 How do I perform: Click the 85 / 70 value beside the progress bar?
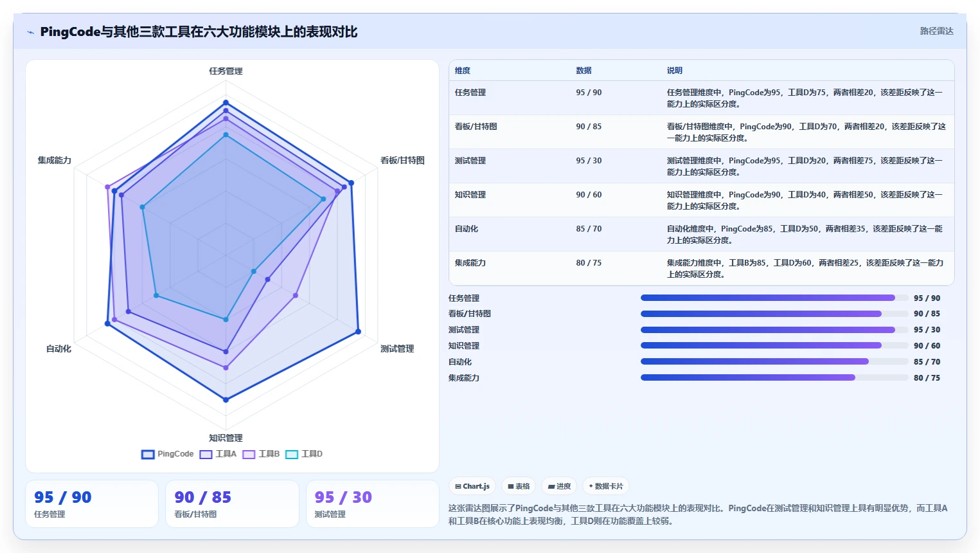pyautogui.click(x=927, y=362)
